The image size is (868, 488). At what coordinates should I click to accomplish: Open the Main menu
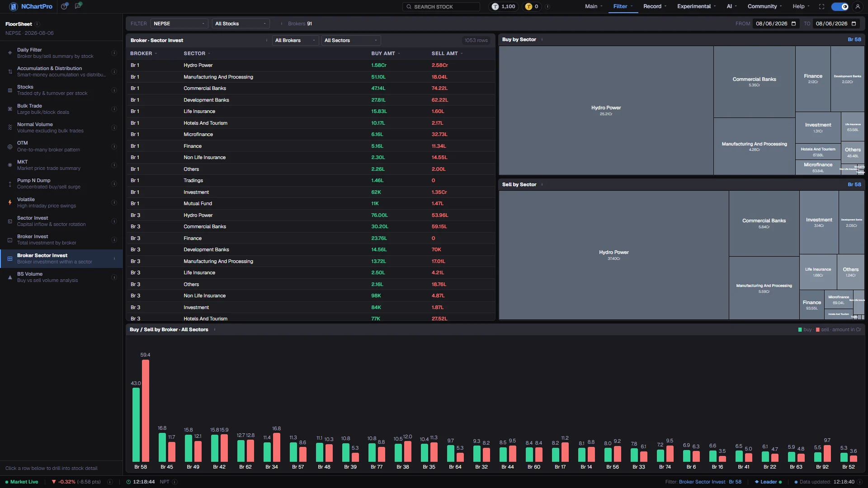point(594,6)
